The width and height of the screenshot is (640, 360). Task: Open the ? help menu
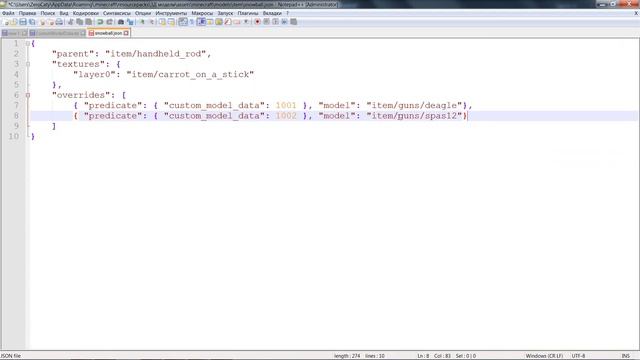click(x=287, y=13)
